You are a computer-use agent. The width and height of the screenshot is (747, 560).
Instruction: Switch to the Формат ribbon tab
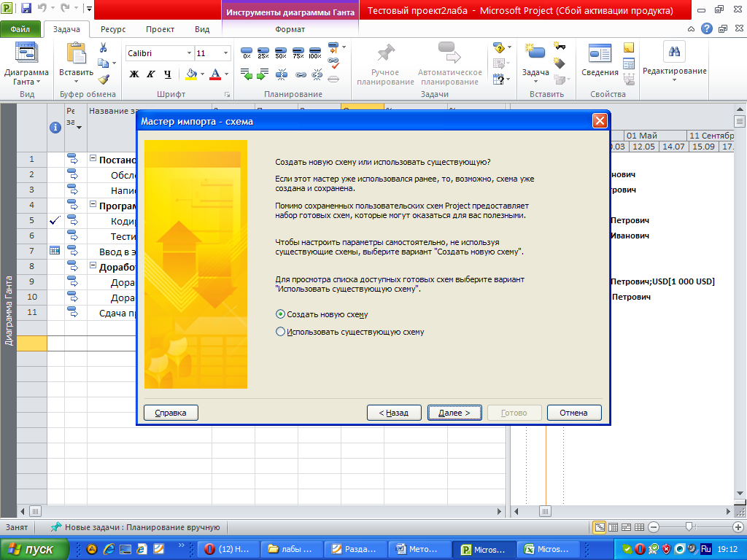pos(290,29)
